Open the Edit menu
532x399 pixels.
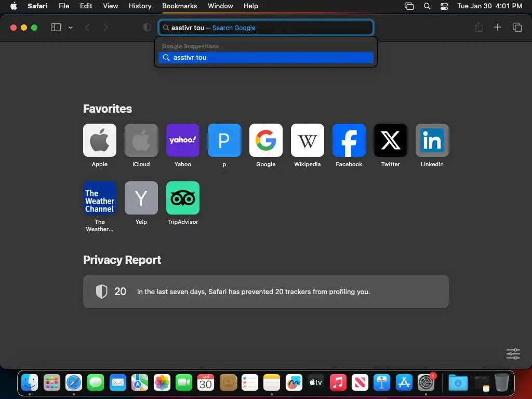click(86, 6)
